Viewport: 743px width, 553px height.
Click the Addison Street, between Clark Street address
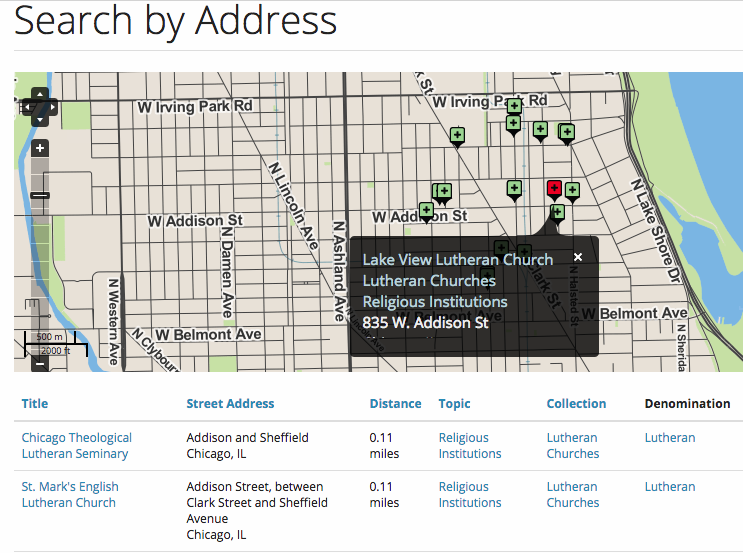(x=257, y=510)
